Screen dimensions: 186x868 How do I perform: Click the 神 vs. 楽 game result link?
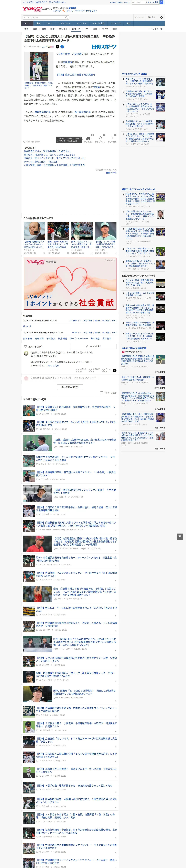[x=27, y=327]
